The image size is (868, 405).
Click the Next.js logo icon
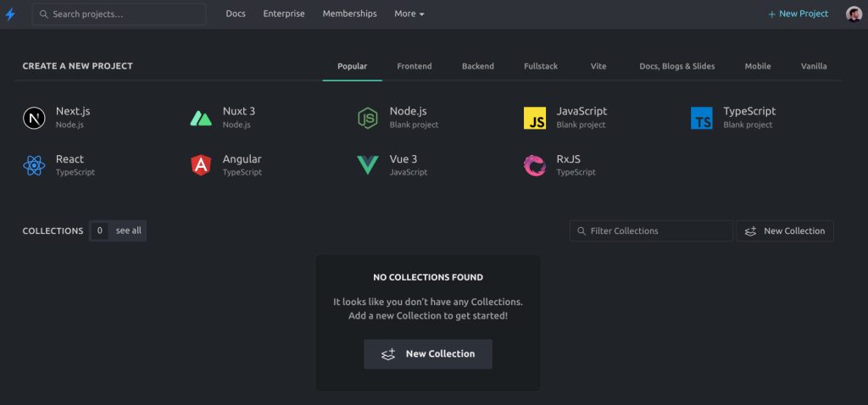pyautogui.click(x=34, y=118)
